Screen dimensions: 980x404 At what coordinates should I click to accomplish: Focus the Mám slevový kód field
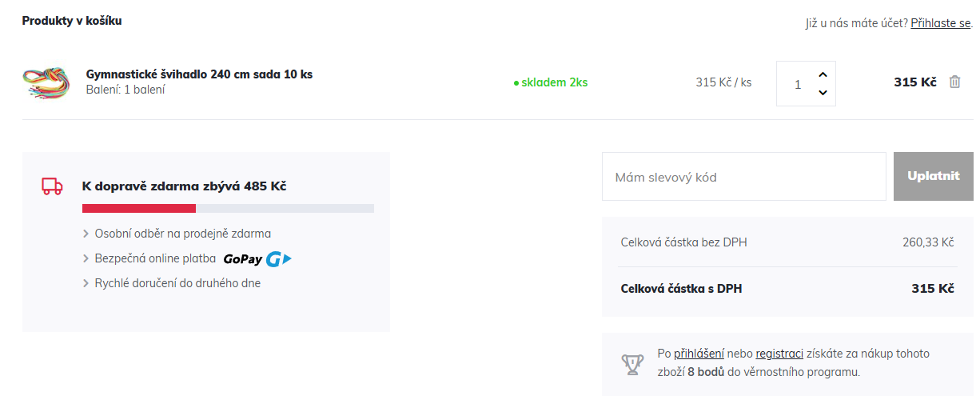(x=743, y=177)
